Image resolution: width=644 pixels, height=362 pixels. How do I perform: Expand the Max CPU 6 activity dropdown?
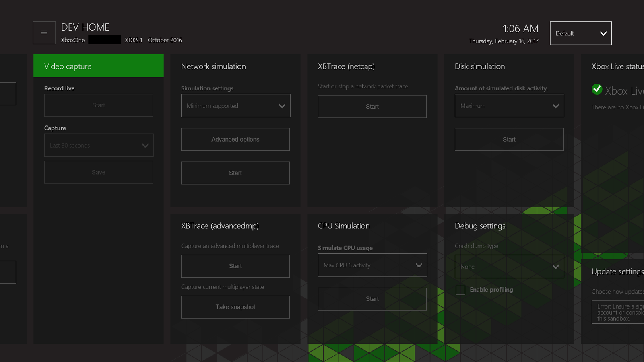(x=372, y=265)
